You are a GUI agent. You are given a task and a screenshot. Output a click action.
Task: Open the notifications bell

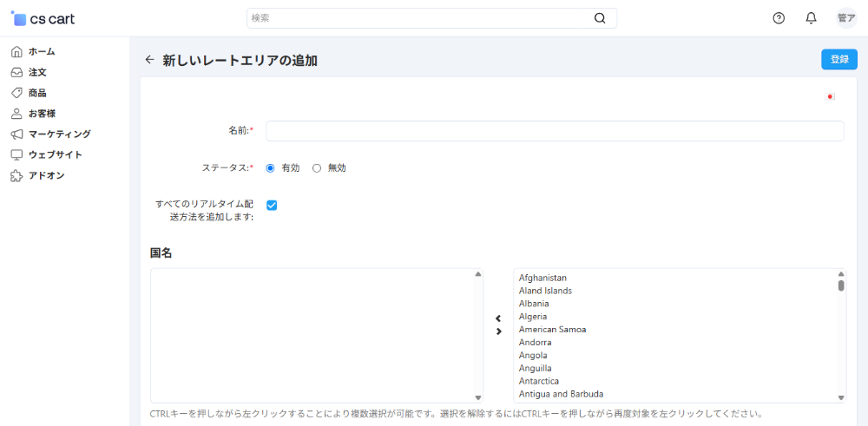[x=811, y=18]
